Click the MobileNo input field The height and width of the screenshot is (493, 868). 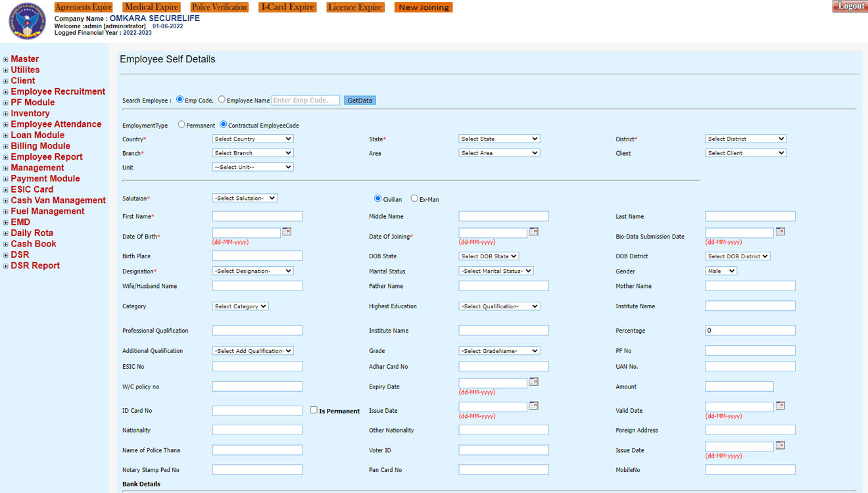pos(750,470)
